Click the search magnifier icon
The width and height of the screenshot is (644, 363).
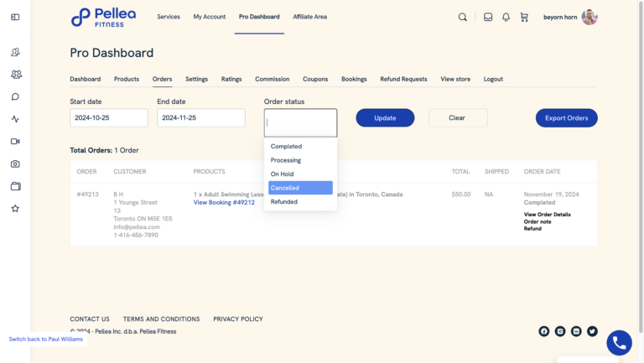coord(463,17)
